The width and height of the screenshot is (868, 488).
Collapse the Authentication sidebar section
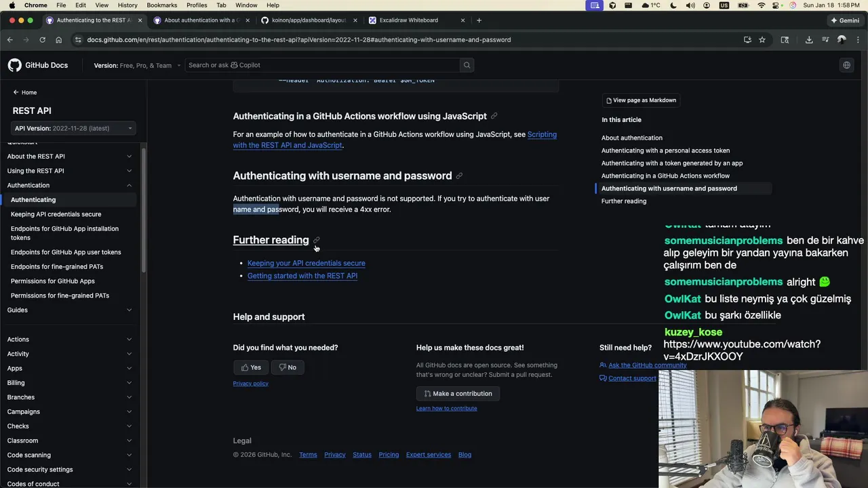[x=70, y=185]
